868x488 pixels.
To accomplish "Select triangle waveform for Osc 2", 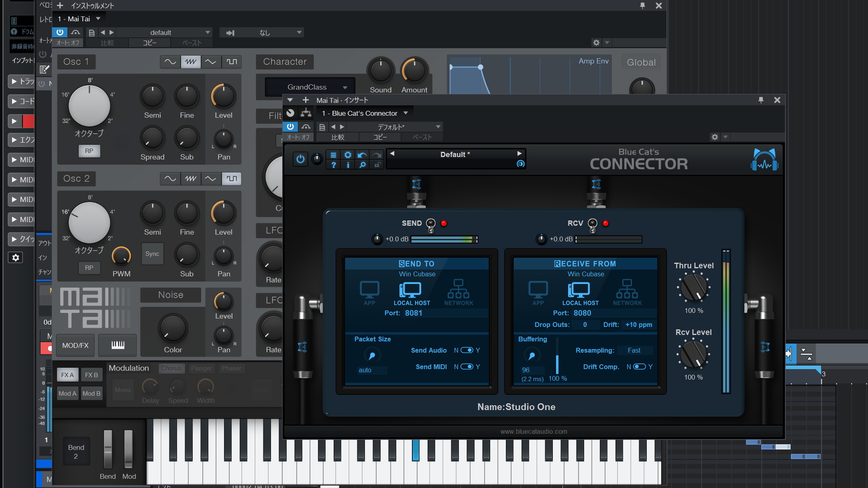I will coord(211,179).
